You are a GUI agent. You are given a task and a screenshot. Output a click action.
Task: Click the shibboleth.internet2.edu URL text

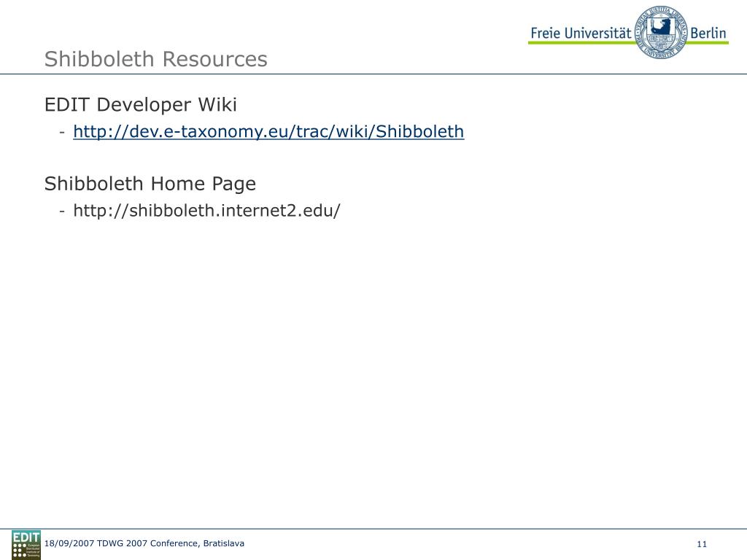(x=206, y=211)
